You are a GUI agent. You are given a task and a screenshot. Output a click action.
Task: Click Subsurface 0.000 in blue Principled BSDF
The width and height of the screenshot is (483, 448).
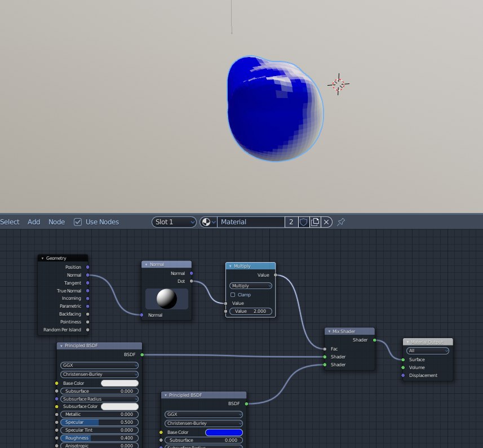tap(203, 440)
